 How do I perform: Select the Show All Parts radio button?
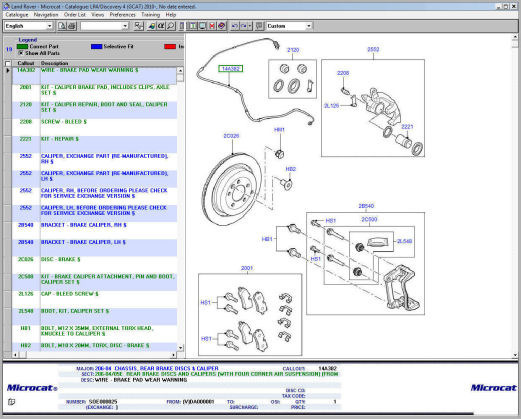(21, 53)
